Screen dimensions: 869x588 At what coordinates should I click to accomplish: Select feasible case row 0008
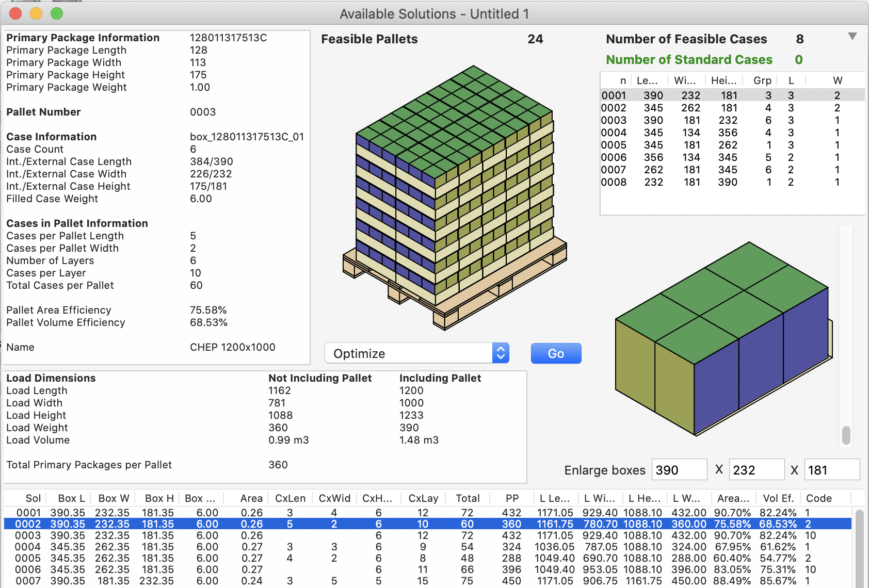click(x=732, y=182)
